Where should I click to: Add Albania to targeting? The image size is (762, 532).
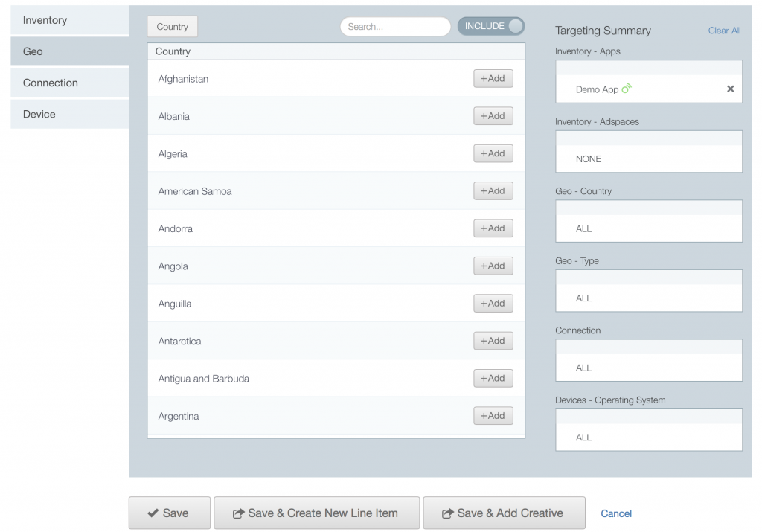[x=493, y=116]
